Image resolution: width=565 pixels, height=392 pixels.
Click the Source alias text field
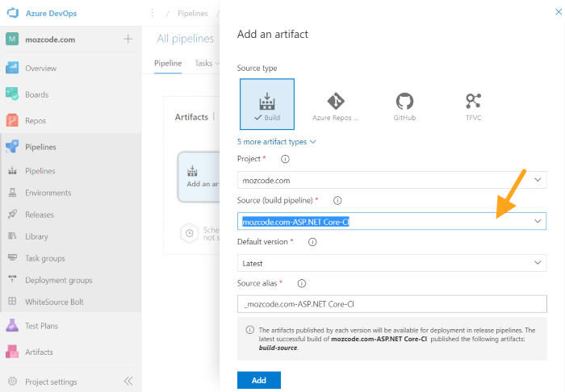(x=391, y=304)
